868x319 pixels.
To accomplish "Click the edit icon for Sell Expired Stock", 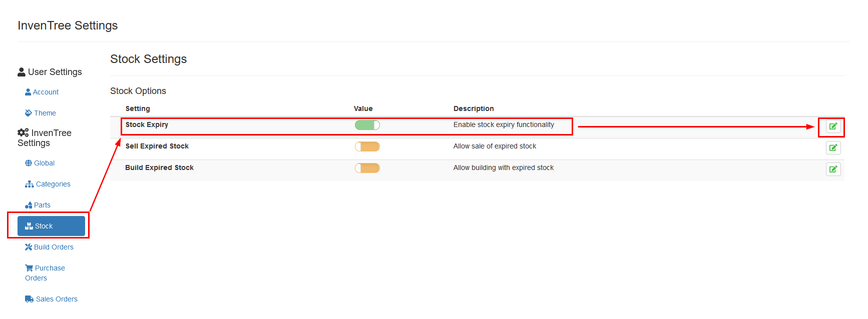I will click(833, 148).
